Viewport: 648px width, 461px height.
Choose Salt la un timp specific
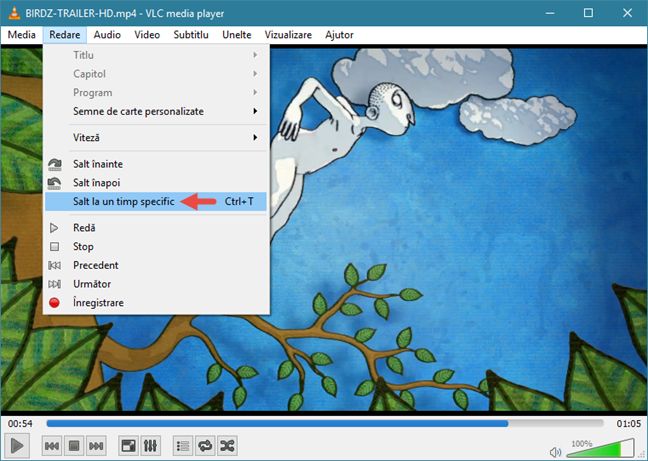tap(156, 202)
